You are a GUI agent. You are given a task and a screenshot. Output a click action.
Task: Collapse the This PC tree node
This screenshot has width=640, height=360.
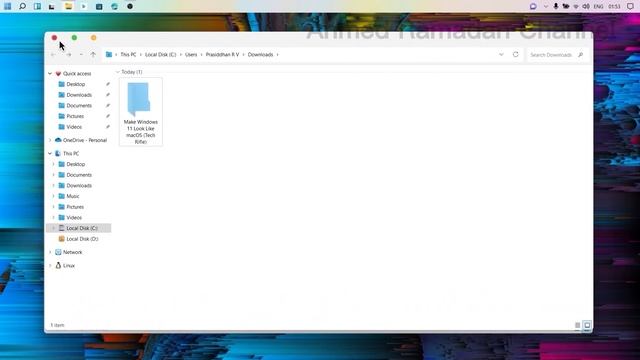pyautogui.click(x=50, y=153)
